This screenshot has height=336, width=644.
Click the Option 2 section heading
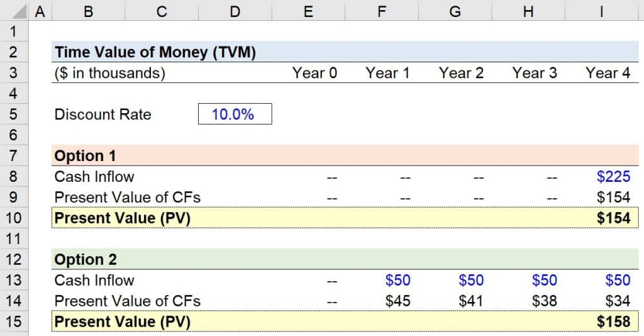point(86,260)
